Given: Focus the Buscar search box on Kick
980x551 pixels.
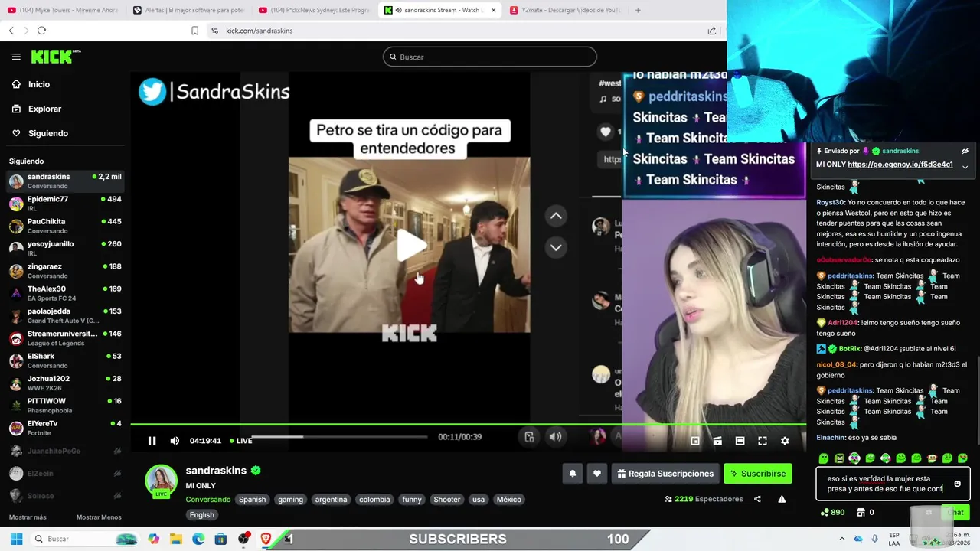Looking at the screenshot, I should tap(490, 57).
